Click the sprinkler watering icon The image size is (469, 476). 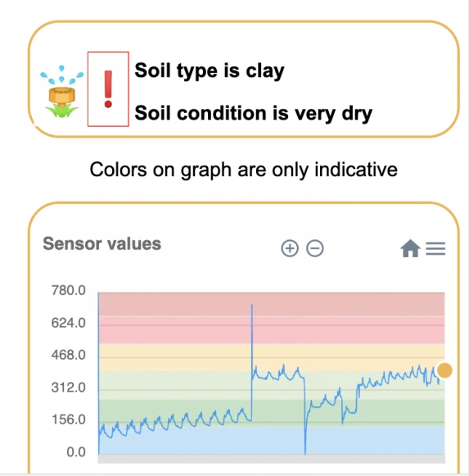[x=62, y=92]
